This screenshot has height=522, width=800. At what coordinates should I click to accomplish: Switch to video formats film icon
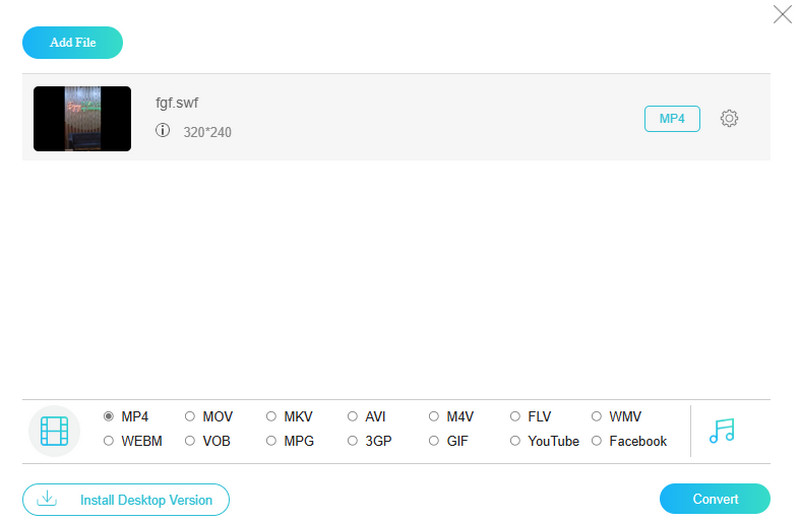(x=54, y=431)
